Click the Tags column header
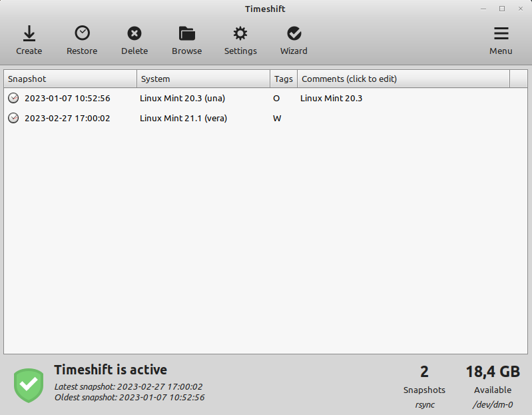Image resolution: width=532 pixels, height=415 pixels. [x=284, y=79]
